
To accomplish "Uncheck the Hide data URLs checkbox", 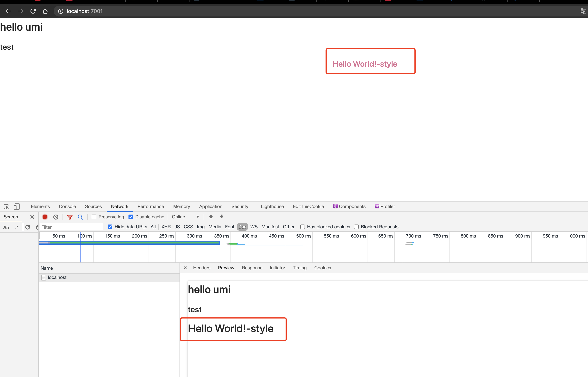I will click(110, 227).
